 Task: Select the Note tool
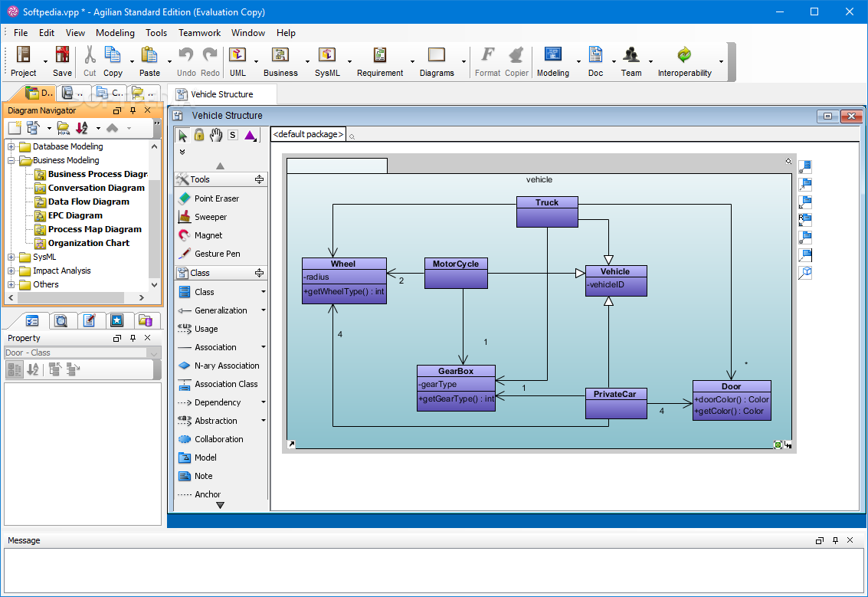203,476
